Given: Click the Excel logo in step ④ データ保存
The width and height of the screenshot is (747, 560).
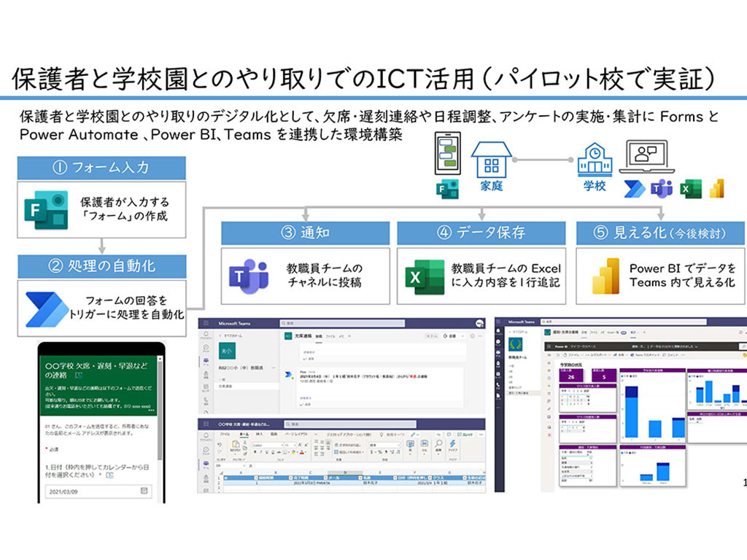Looking at the screenshot, I should pos(425,277).
